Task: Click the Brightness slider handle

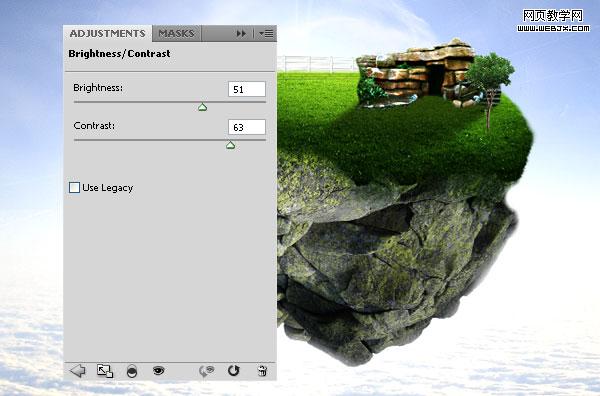Action: pos(202,107)
